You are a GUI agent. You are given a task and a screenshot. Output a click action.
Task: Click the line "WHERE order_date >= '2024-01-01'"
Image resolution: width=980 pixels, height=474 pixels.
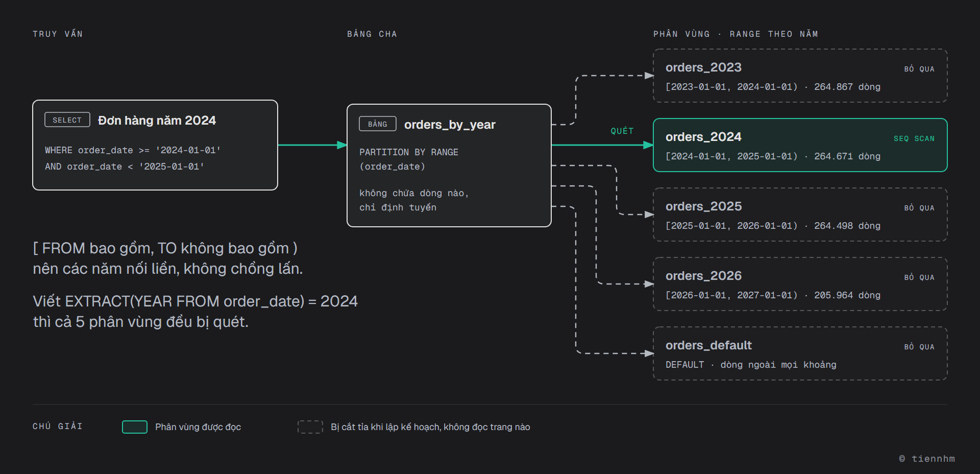point(133,150)
